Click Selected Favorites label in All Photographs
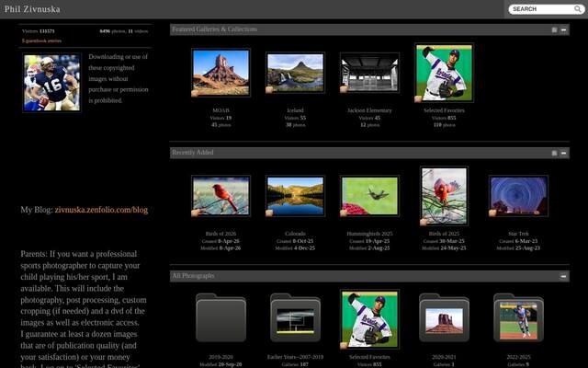Screen dimensions: 588x368 (369, 357)
